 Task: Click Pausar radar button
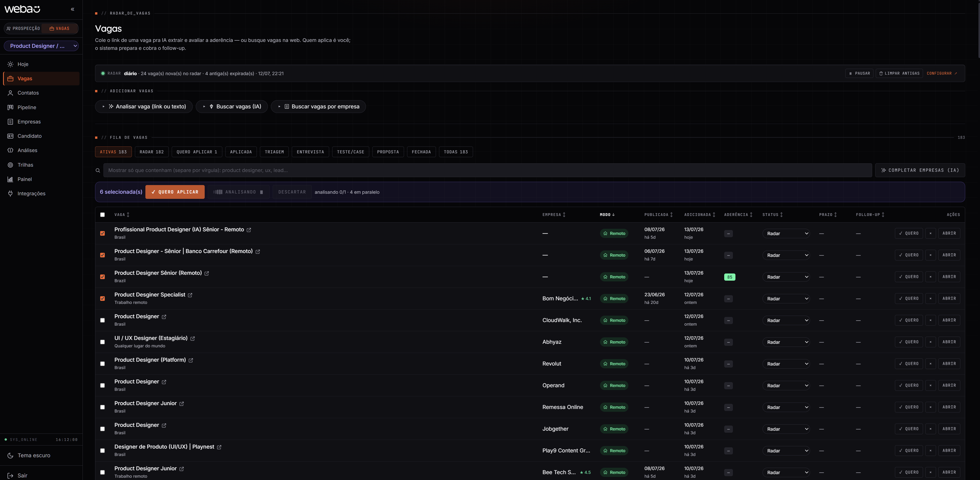pos(859,73)
